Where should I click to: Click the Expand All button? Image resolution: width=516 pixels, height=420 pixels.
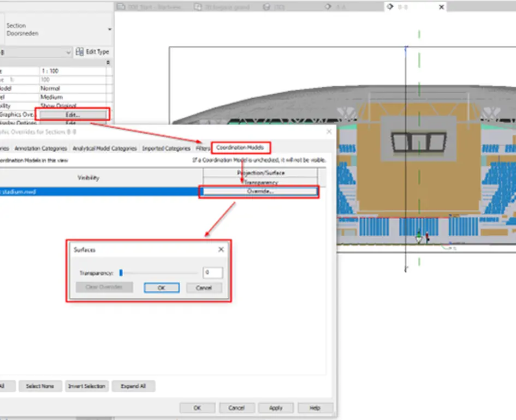point(133,386)
